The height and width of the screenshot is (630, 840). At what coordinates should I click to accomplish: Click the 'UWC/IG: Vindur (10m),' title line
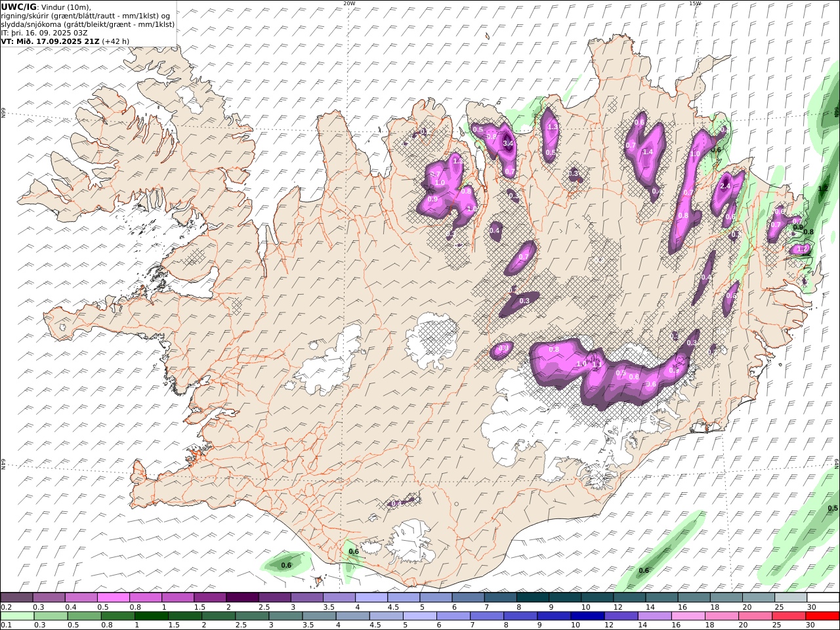46,7
